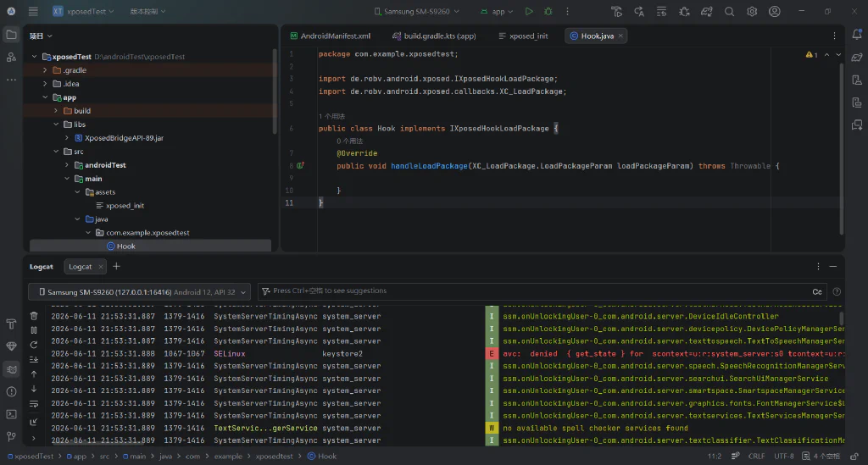
Task: Open Logcat filter help question mark
Action: 837,291
